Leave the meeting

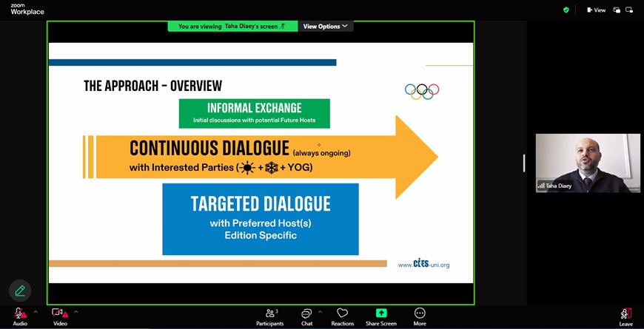[626, 316]
